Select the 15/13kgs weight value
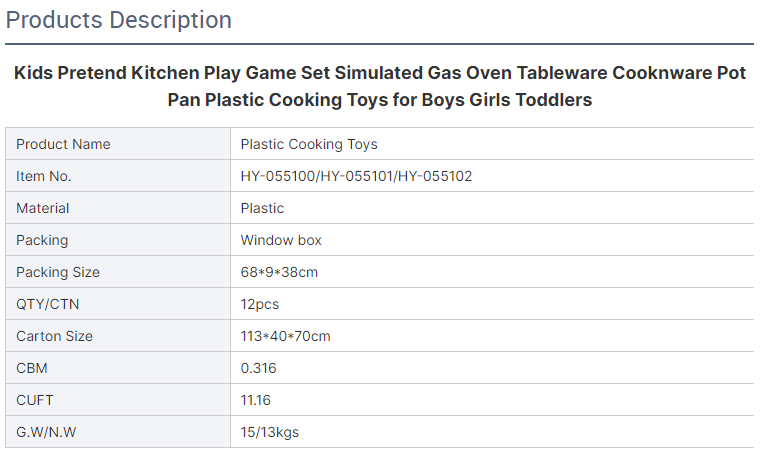766x457 pixels. (270, 432)
